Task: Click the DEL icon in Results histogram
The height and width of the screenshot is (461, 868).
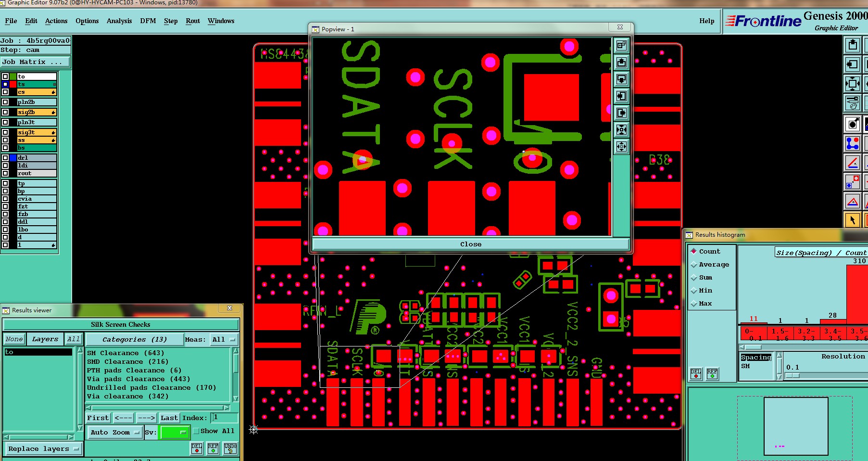Action: 696,374
